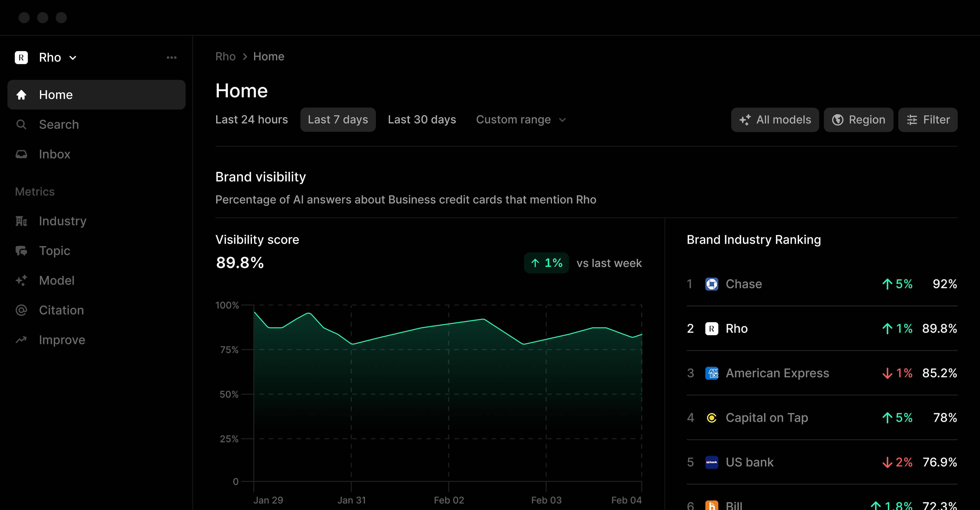Open Topic metrics from the chat bubble icon

(21, 251)
